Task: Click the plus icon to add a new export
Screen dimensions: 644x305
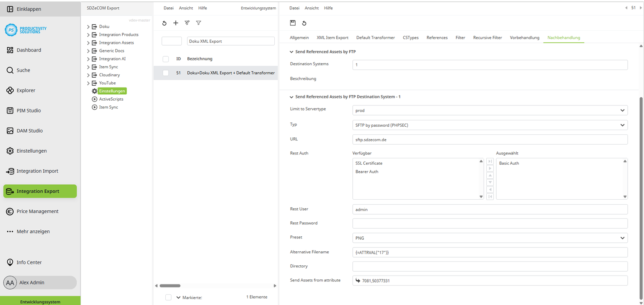Action: coord(176,23)
